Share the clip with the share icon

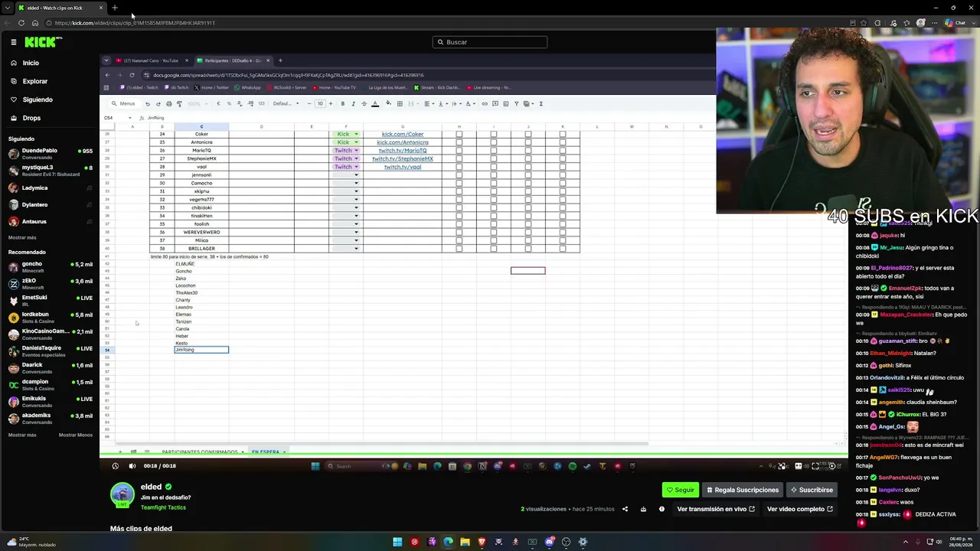pos(625,509)
